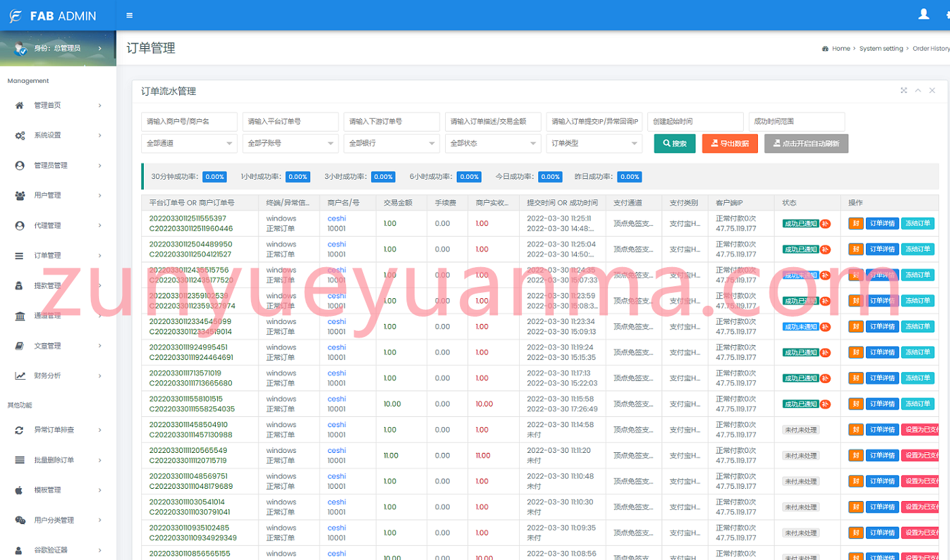The image size is (950, 560).
Task: Click 封 button for order 20220330111458504910
Action: pyautogui.click(x=856, y=430)
